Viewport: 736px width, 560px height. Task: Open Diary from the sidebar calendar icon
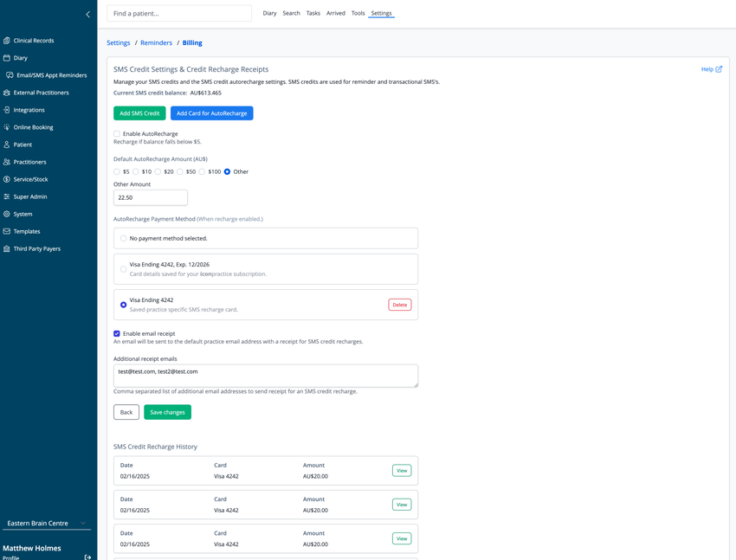(x=7, y=58)
